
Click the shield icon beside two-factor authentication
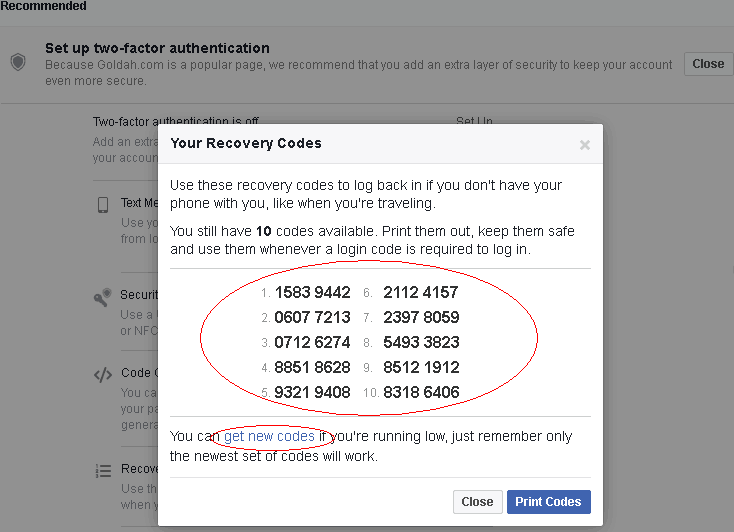[18, 62]
